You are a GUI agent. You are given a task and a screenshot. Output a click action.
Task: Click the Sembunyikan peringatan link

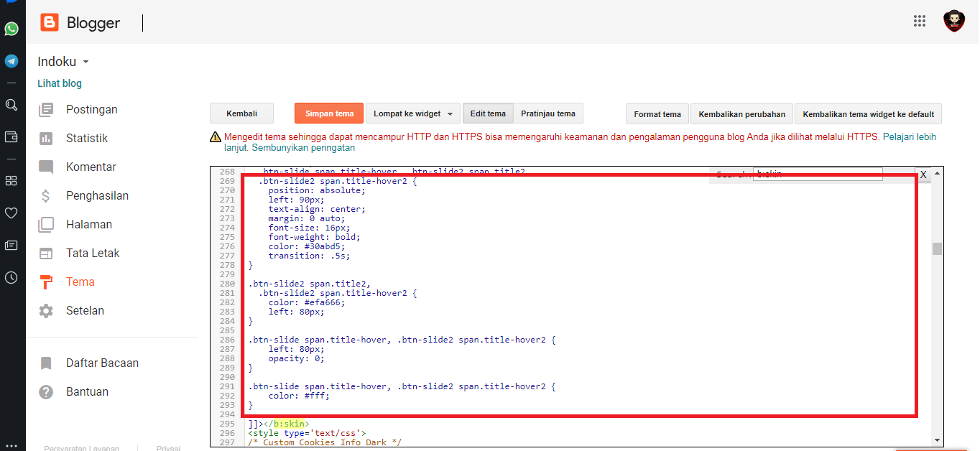pyautogui.click(x=305, y=148)
